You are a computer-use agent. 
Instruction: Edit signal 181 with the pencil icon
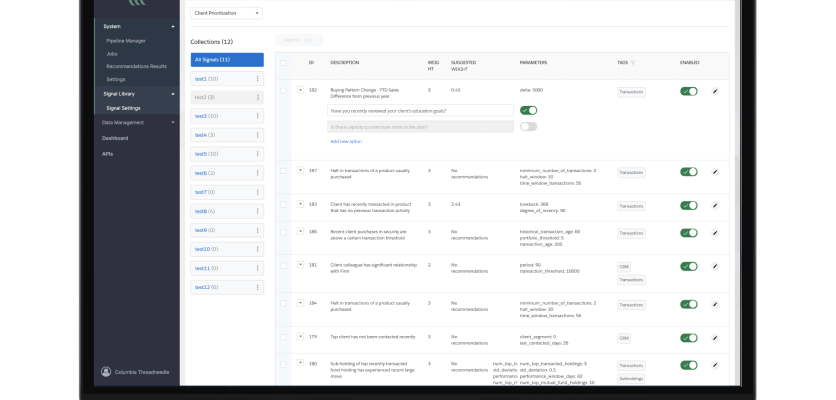pyautogui.click(x=715, y=266)
